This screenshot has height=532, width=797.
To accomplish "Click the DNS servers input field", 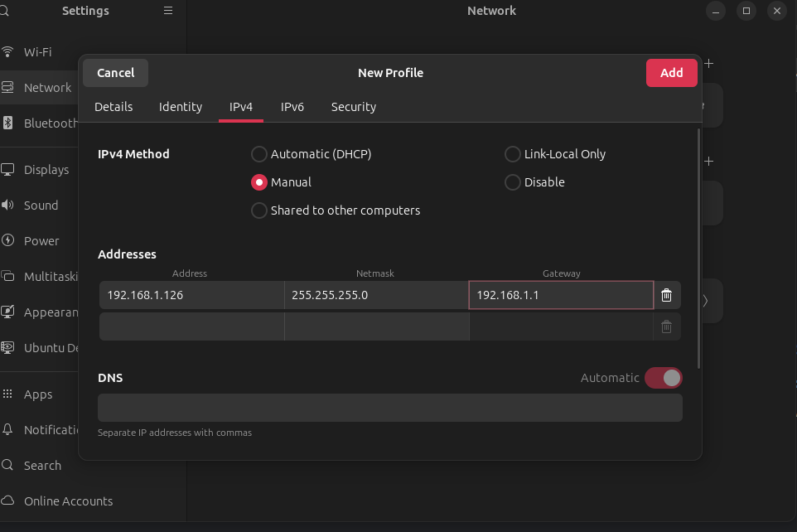I will [389, 408].
